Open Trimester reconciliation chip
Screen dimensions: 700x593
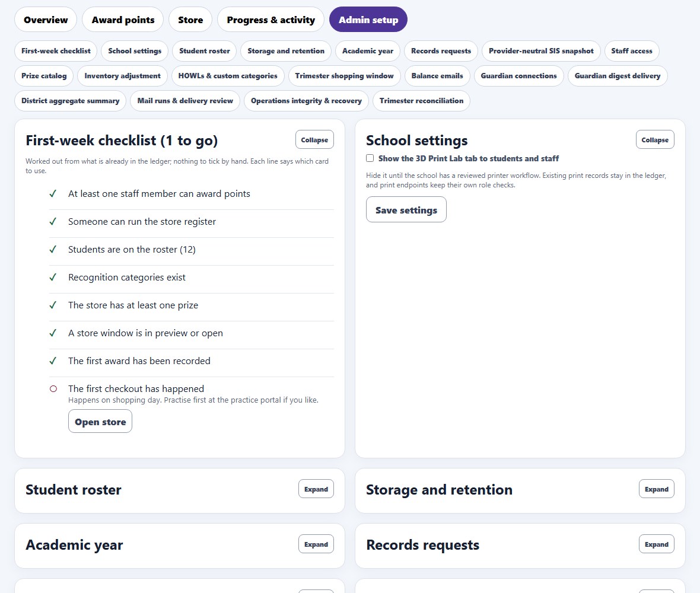pyautogui.click(x=421, y=101)
